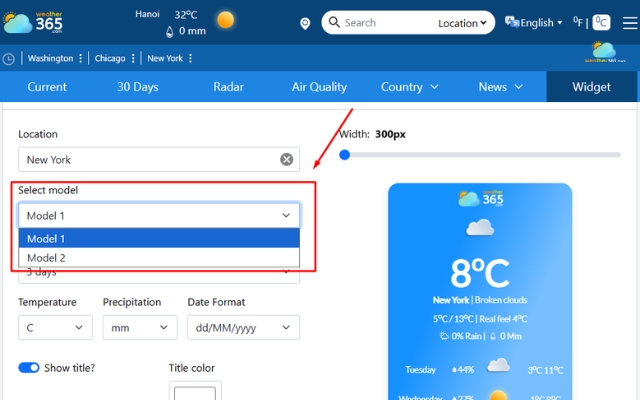Click the Real feel 4°C text
The height and width of the screenshot is (400, 640).
503,319
